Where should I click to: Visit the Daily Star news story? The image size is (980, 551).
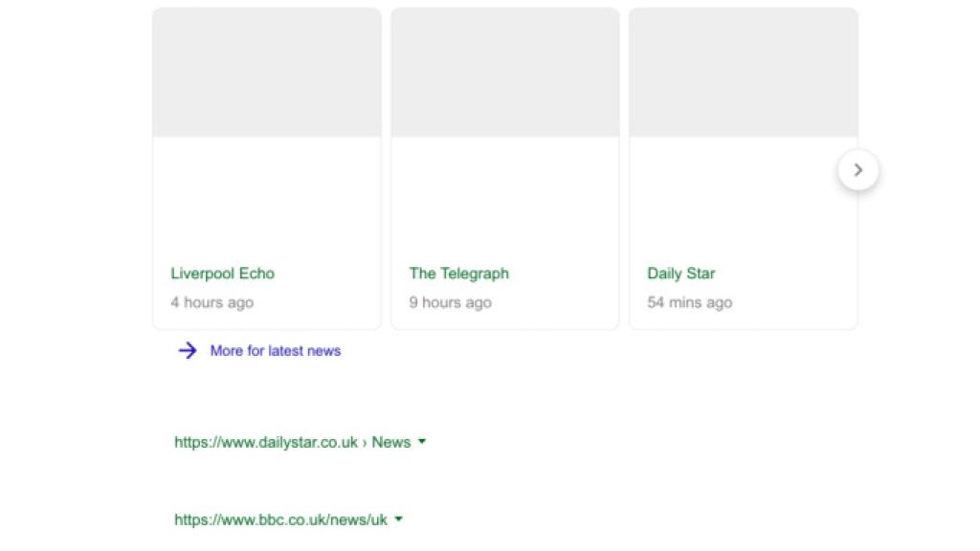[680, 274]
